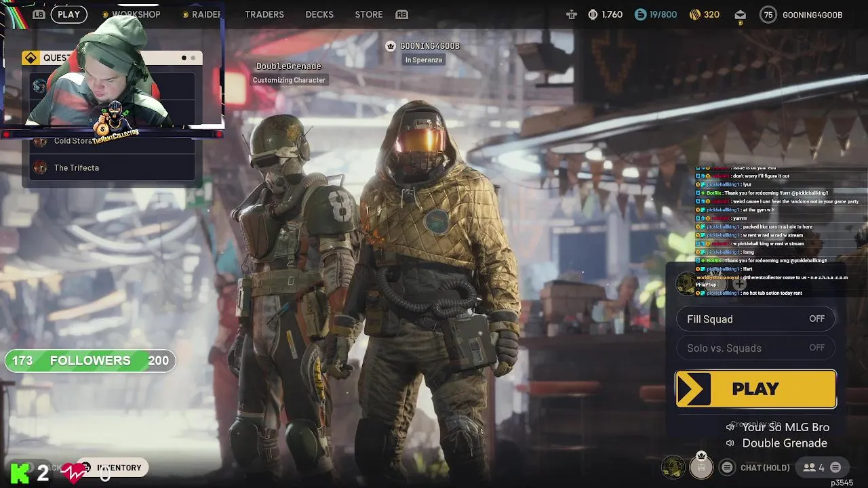Image resolution: width=868 pixels, height=488 pixels.
Task: Toggle Solo vs. Squads option
Action: [x=755, y=348]
